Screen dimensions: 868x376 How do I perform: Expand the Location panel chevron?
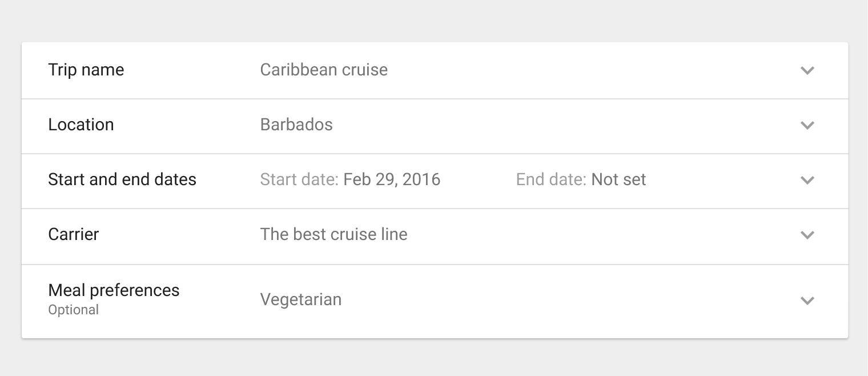pyautogui.click(x=807, y=125)
